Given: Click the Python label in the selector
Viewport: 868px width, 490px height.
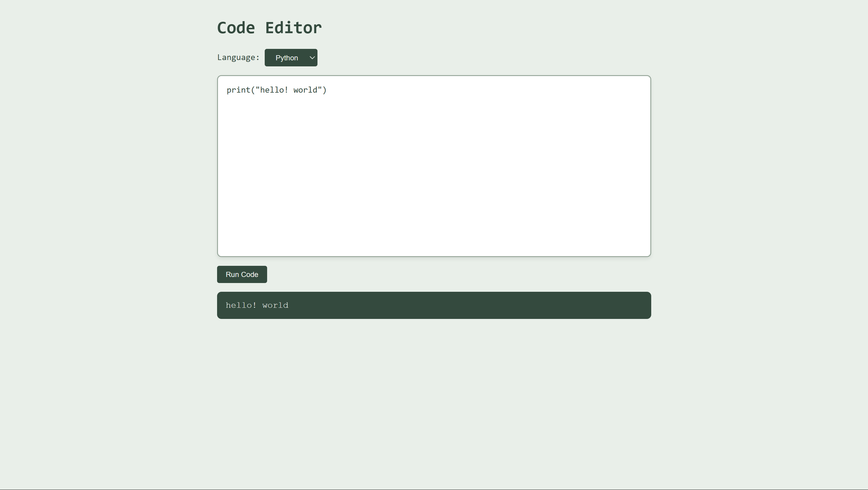Looking at the screenshot, I should coord(286,58).
